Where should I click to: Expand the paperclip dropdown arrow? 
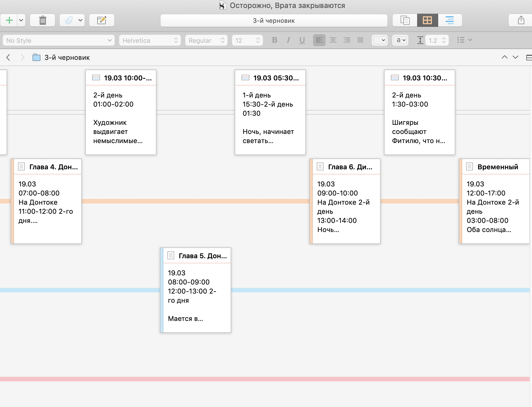(80, 20)
